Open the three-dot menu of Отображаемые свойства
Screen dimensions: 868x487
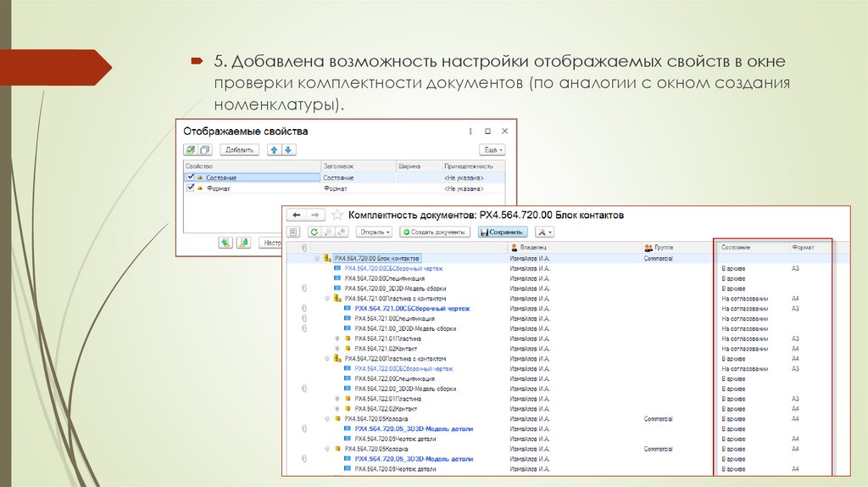point(470,132)
